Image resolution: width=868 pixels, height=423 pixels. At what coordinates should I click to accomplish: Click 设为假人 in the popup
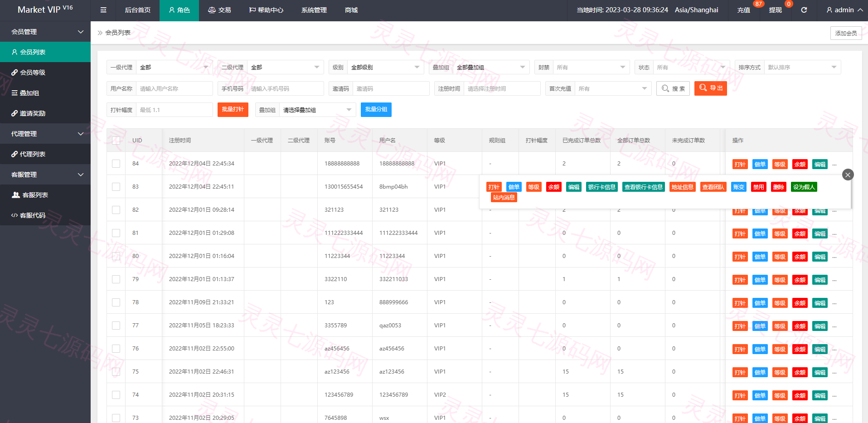[804, 187]
